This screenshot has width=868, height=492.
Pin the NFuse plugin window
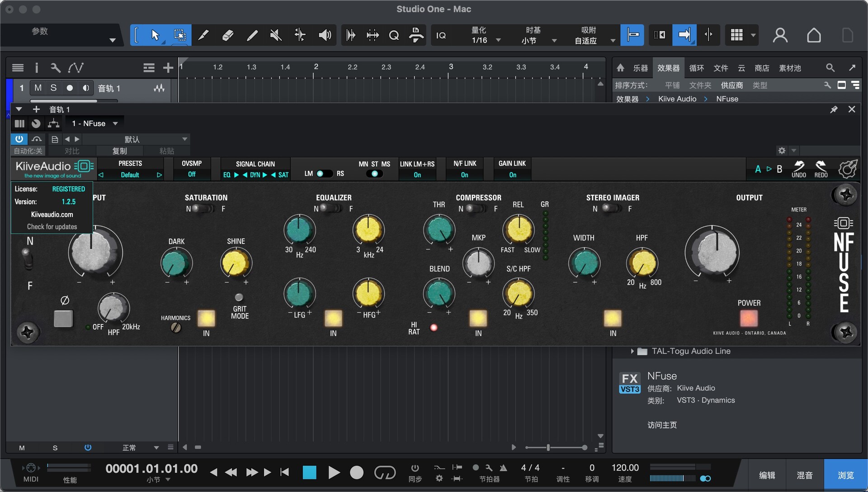click(x=834, y=109)
